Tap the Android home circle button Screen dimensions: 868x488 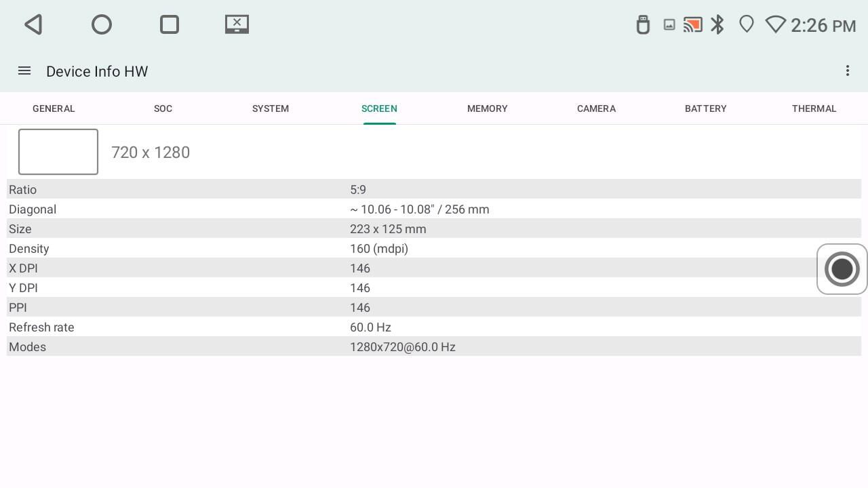click(102, 25)
